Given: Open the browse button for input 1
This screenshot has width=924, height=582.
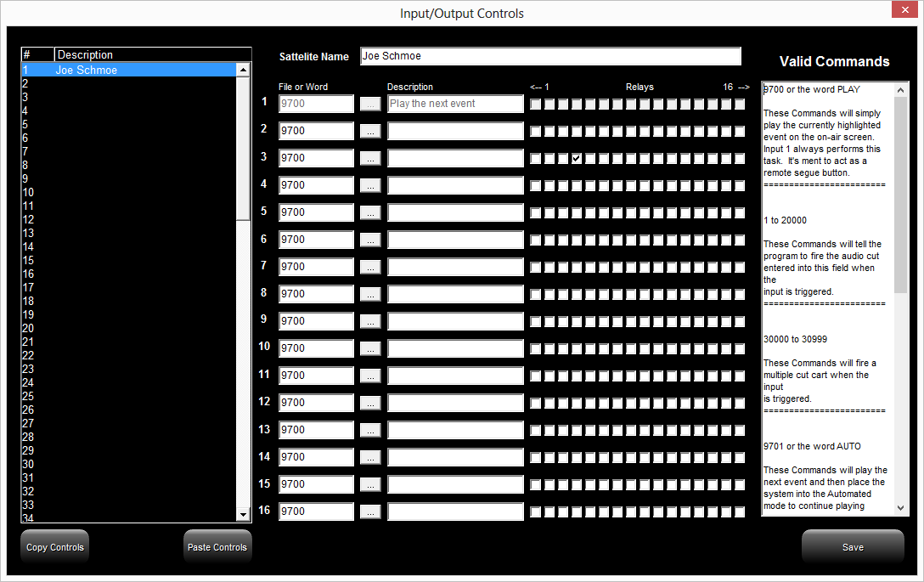Looking at the screenshot, I should tap(370, 104).
